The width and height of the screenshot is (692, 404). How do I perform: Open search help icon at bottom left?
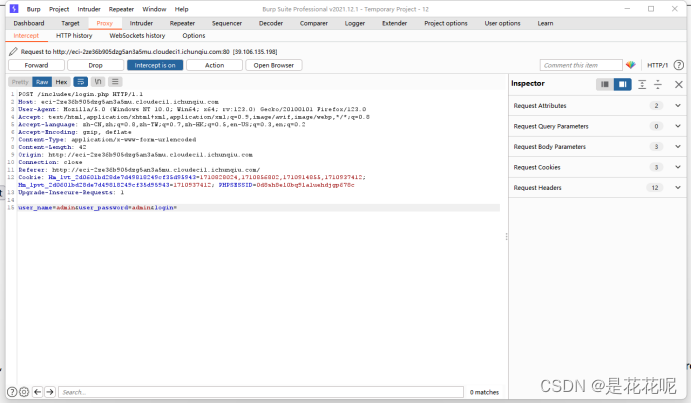12,392
